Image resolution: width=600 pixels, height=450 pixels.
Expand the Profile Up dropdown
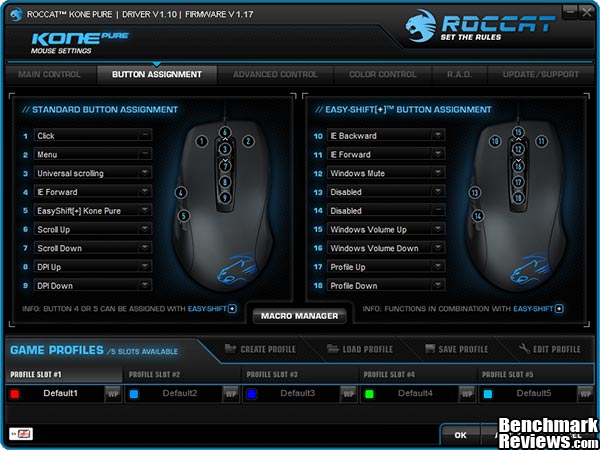(x=386, y=267)
